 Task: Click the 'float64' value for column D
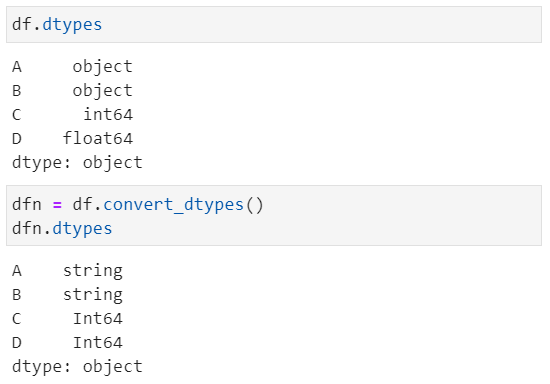(x=98, y=138)
